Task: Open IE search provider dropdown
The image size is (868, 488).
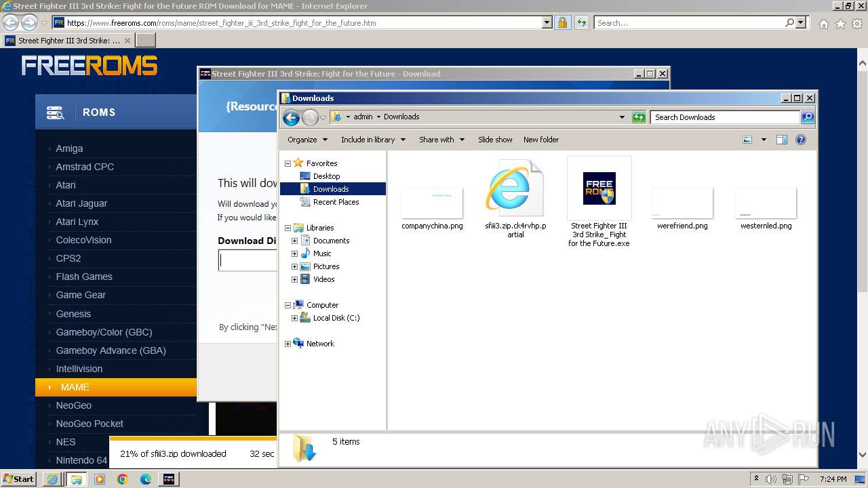Action: [801, 23]
